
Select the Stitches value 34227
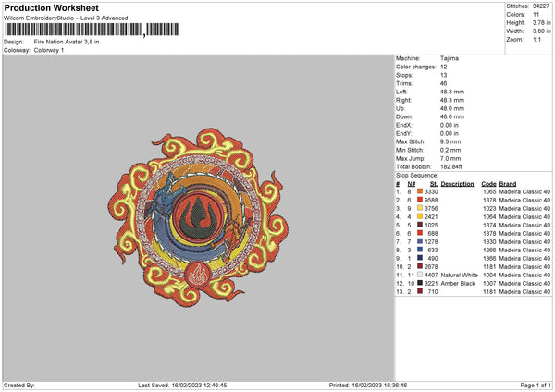(541, 6)
